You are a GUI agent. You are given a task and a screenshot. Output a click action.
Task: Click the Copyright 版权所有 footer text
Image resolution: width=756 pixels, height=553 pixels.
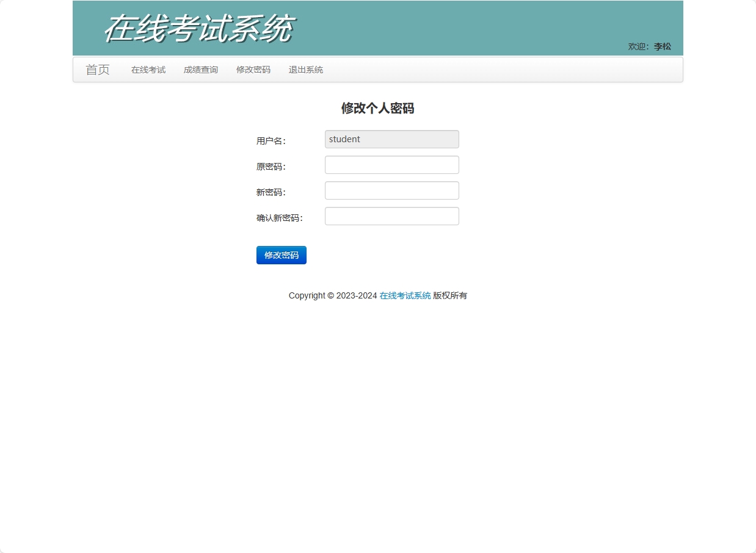(332, 295)
